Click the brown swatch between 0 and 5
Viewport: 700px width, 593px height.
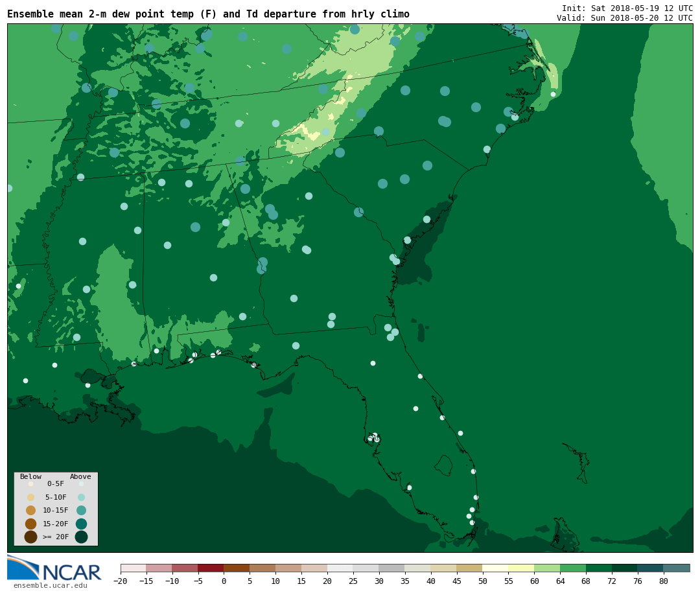point(237,568)
